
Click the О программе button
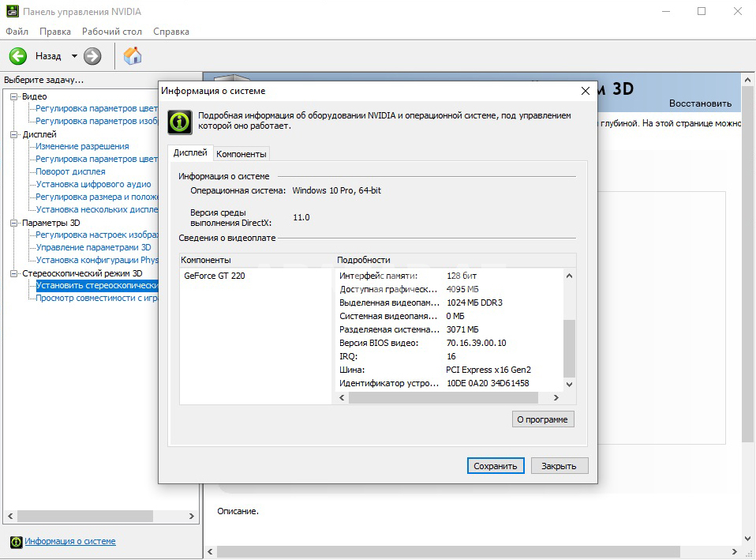coord(543,419)
